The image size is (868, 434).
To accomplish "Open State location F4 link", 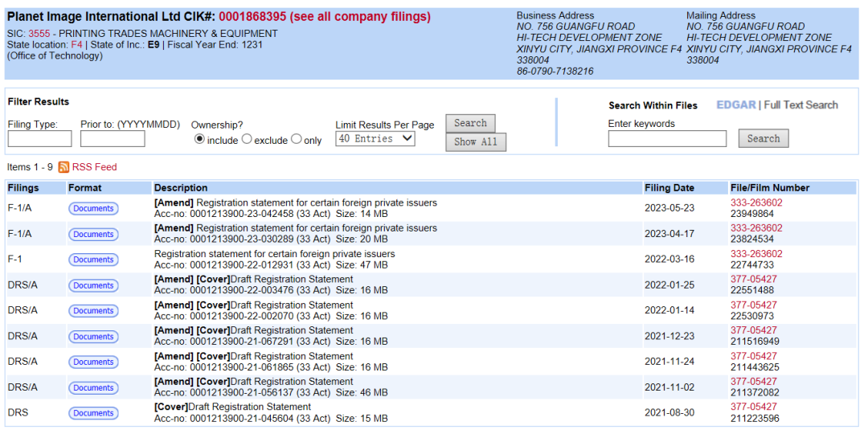I will 76,45.
